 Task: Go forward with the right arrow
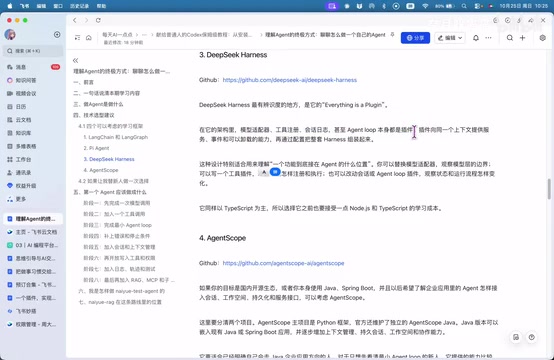pos(86,20)
